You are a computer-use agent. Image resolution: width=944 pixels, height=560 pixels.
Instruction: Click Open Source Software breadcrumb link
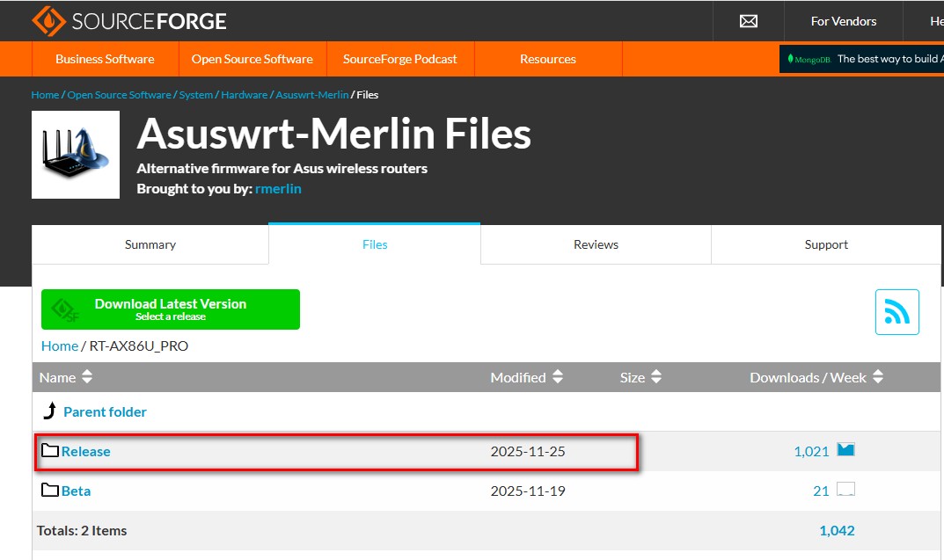click(119, 94)
